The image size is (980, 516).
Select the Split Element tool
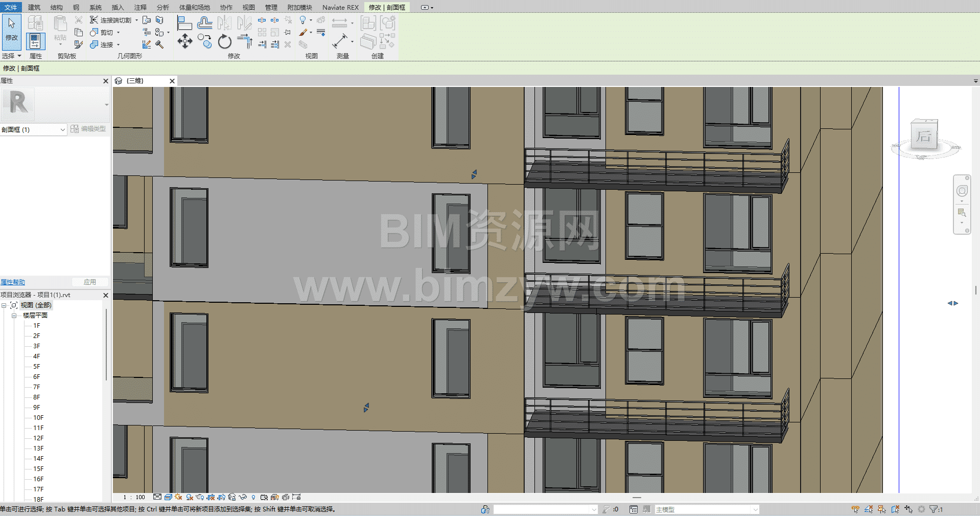262,20
